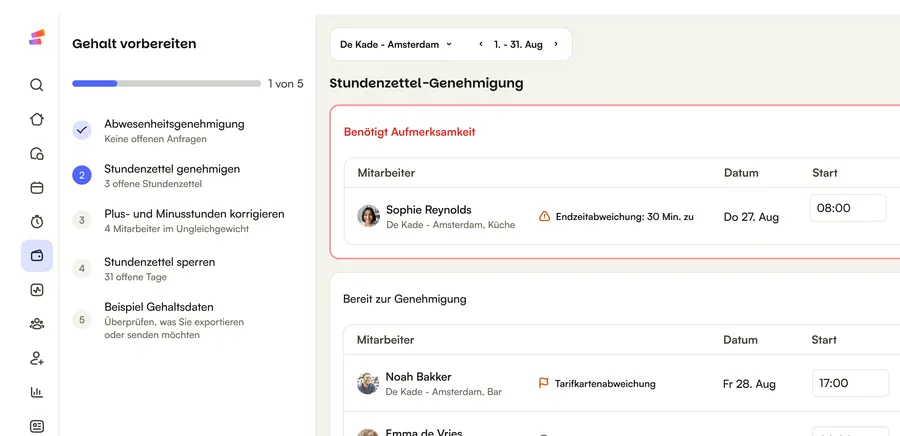900x436 pixels.
Task: Open the clock-shield icon below home
Action: 37,154
